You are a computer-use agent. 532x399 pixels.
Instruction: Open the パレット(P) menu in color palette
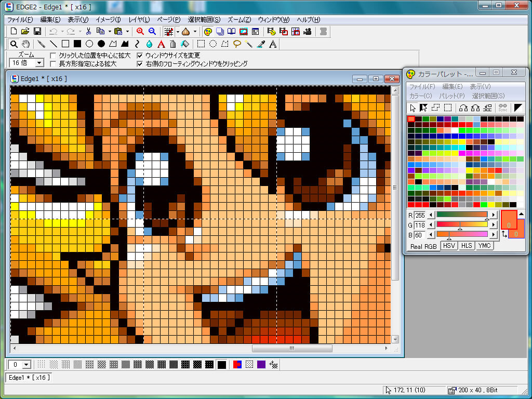(451, 96)
